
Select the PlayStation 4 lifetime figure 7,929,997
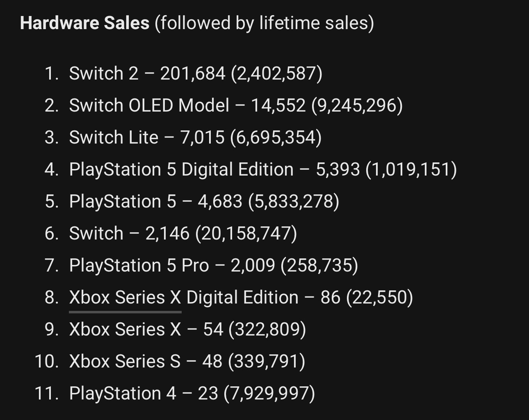click(x=269, y=394)
